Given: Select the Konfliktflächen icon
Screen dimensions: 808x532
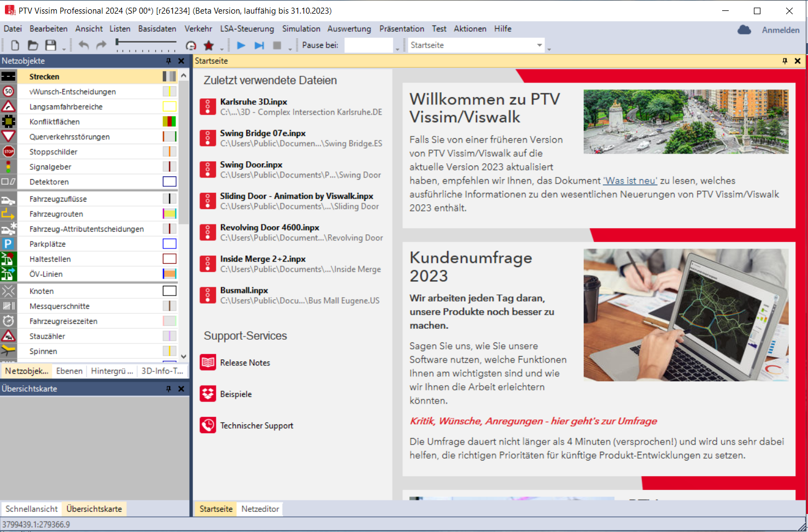Looking at the screenshot, I should (x=9, y=121).
